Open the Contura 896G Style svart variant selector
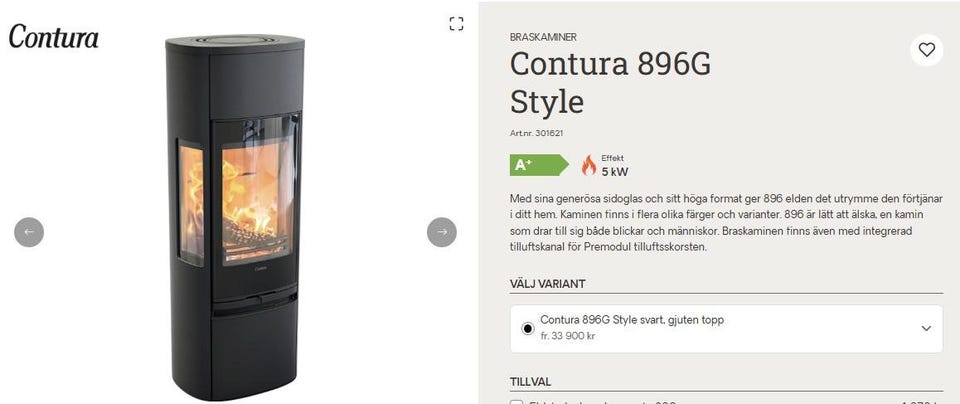 coord(726,329)
